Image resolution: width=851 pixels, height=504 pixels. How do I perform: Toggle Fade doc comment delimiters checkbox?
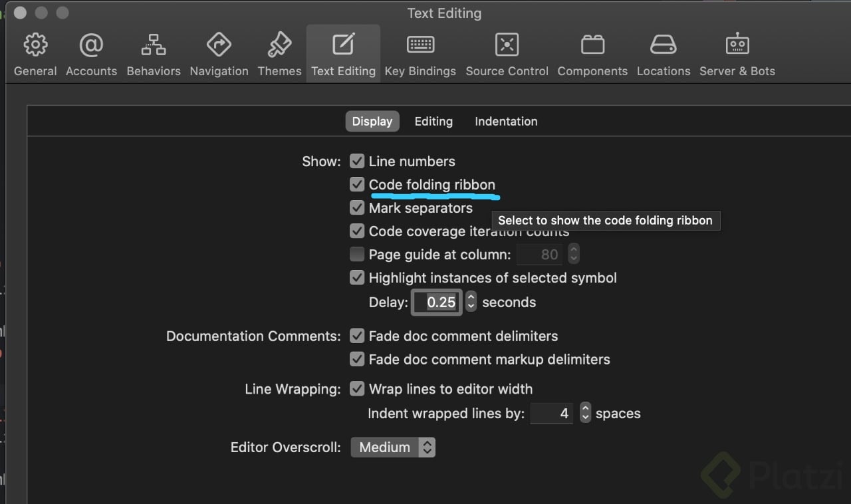357,336
